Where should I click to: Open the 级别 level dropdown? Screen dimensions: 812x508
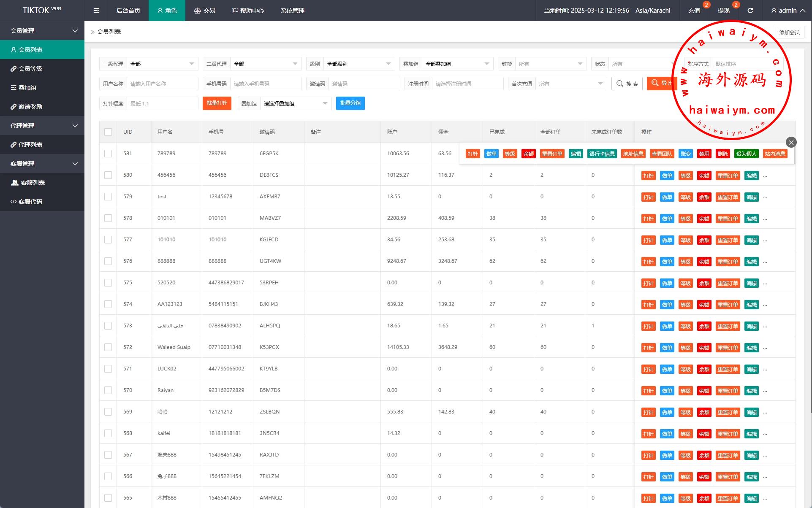[358, 64]
